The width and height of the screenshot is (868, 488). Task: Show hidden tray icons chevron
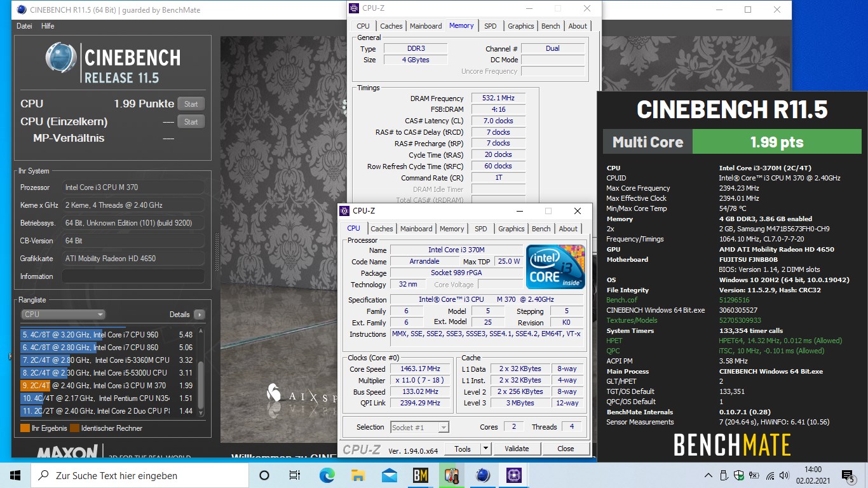709,475
